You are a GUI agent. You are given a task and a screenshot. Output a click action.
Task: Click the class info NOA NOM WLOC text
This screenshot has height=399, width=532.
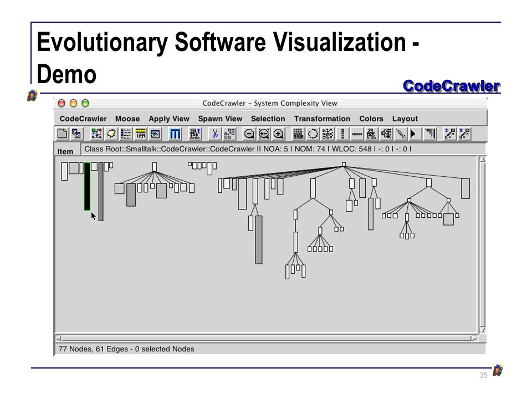(248, 149)
